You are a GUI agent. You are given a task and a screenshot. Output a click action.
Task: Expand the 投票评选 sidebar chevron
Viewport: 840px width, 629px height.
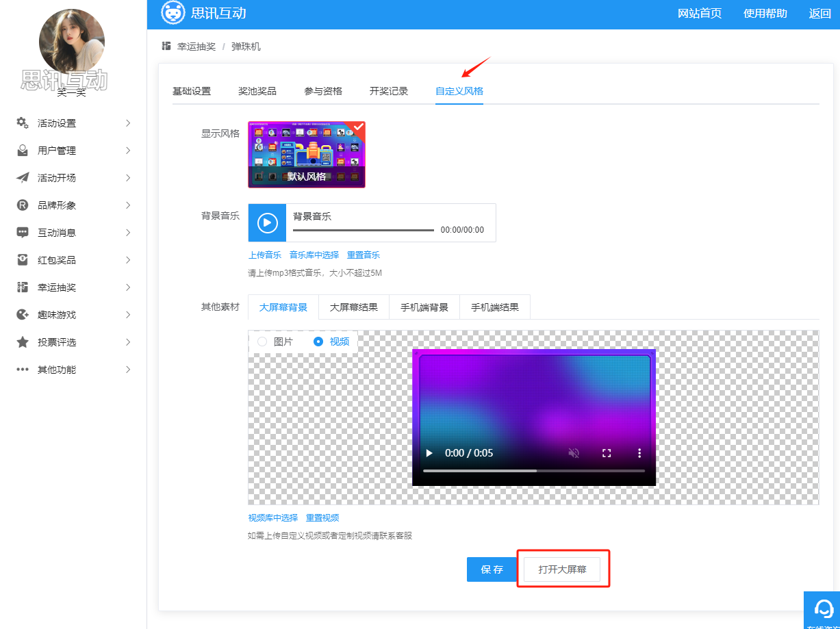click(x=128, y=342)
